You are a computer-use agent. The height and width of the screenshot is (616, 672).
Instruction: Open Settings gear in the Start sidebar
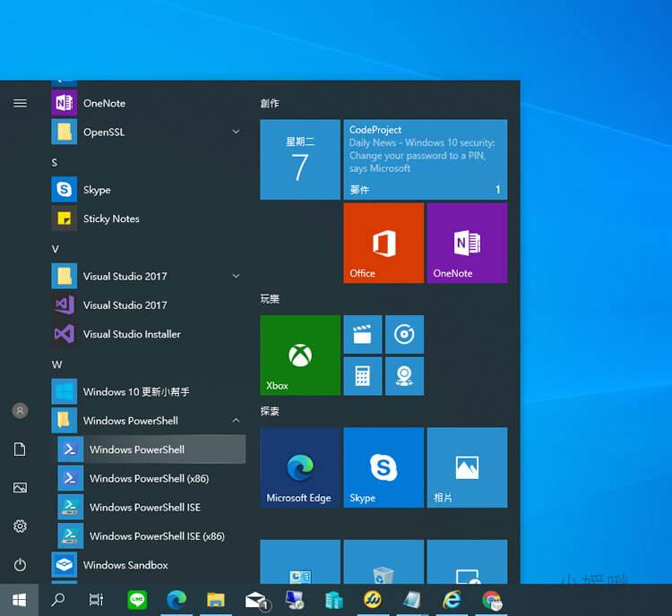(20, 526)
